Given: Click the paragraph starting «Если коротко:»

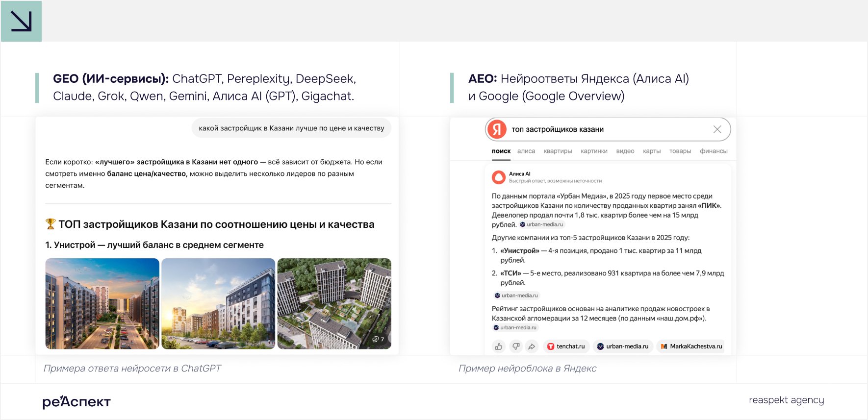Looking at the screenshot, I should [214, 173].
